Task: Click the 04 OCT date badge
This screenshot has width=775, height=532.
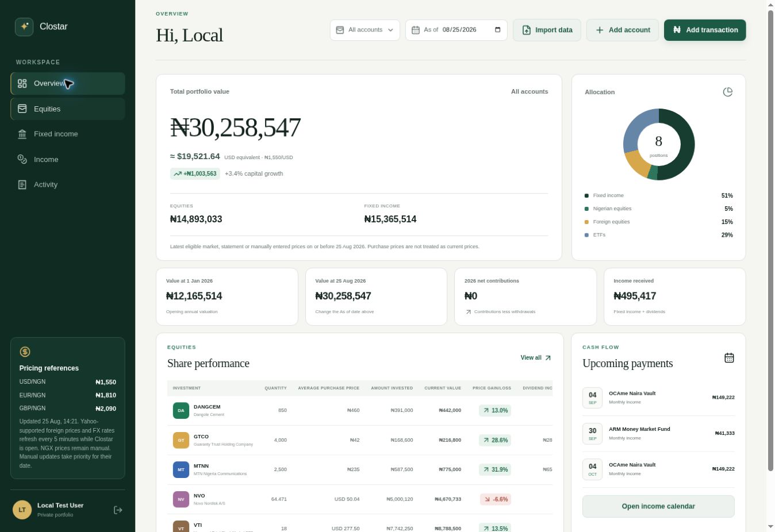Action: (592, 469)
